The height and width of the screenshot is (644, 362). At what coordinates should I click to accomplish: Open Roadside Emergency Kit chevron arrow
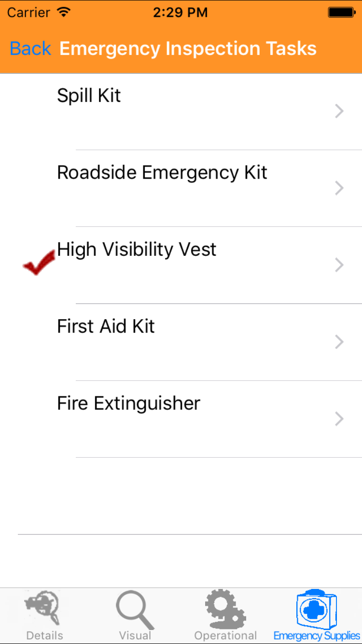tap(339, 188)
